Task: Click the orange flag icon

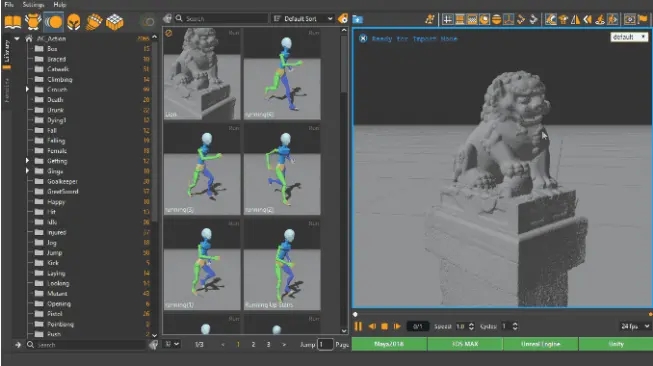Action: (x=643, y=19)
